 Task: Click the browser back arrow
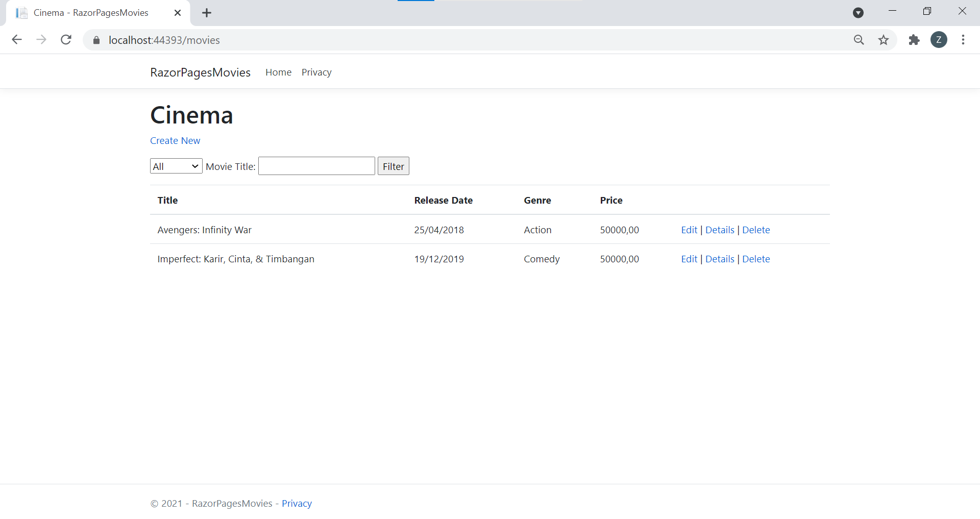(17, 40)
